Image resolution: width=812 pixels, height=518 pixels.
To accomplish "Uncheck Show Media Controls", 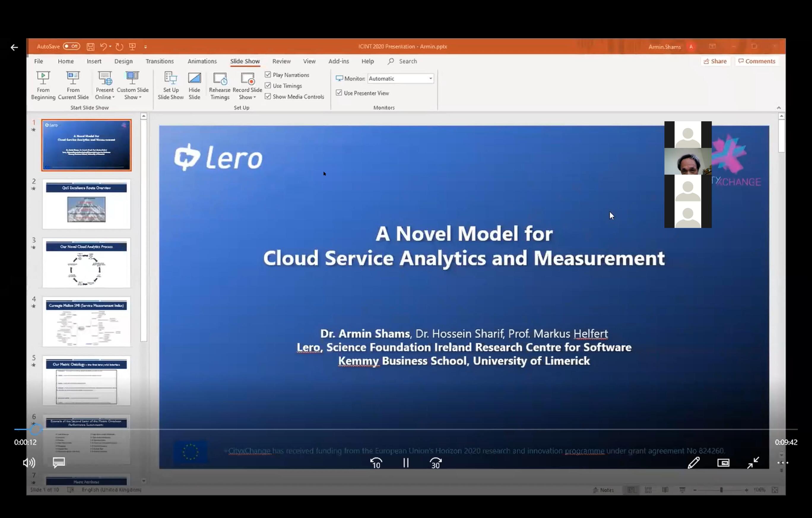I will (x=268, y=97).
